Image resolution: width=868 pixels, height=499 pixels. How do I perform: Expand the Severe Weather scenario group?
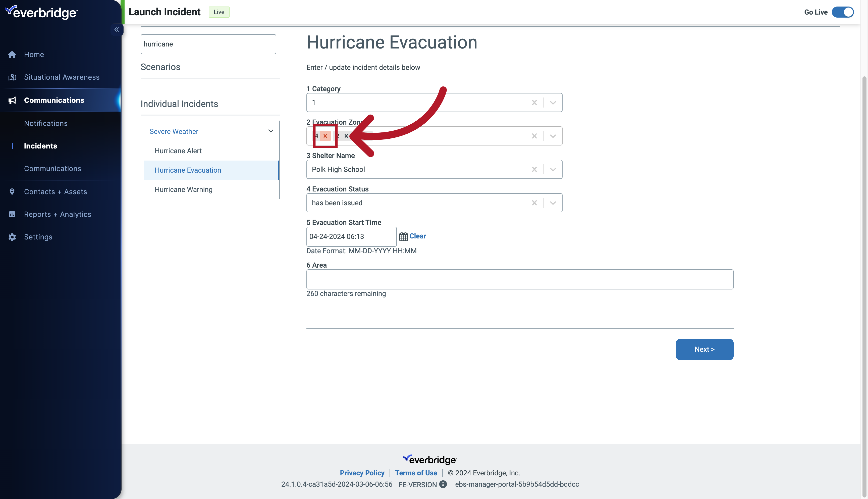click(271, 131)
